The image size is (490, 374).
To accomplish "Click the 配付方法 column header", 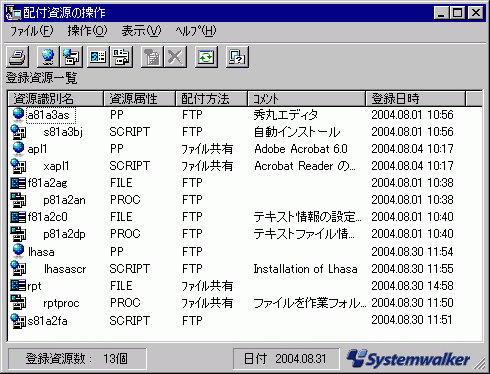I will point(211,98).
